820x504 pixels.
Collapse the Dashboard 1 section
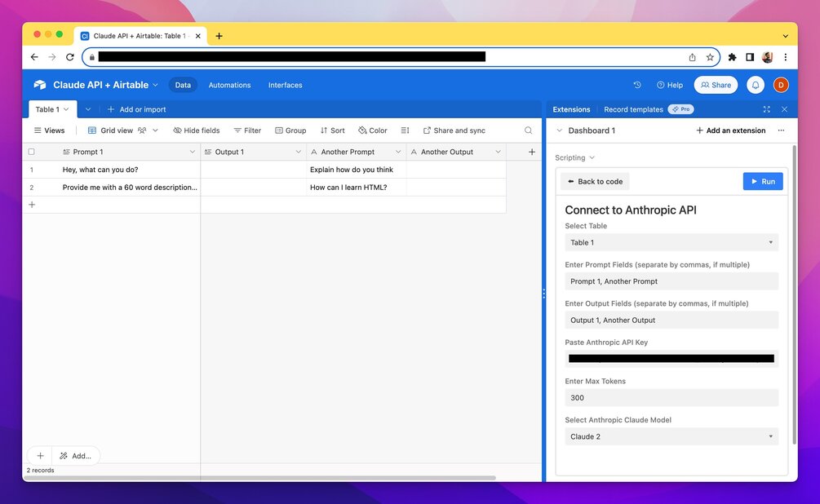click(558, 130)
